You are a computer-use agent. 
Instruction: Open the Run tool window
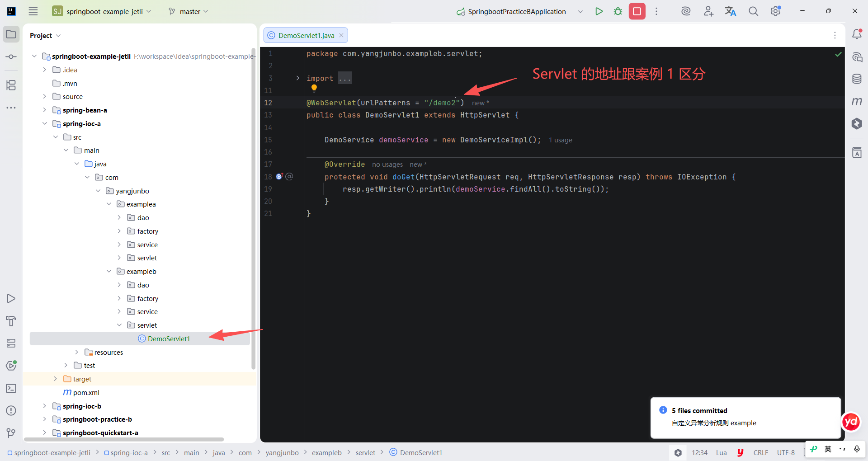coord(11,299)
